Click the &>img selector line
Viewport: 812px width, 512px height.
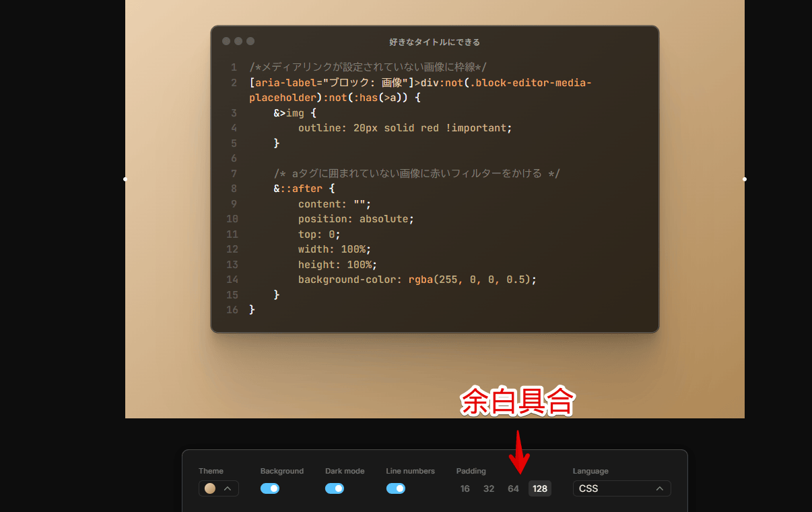[x=295, y=113]
